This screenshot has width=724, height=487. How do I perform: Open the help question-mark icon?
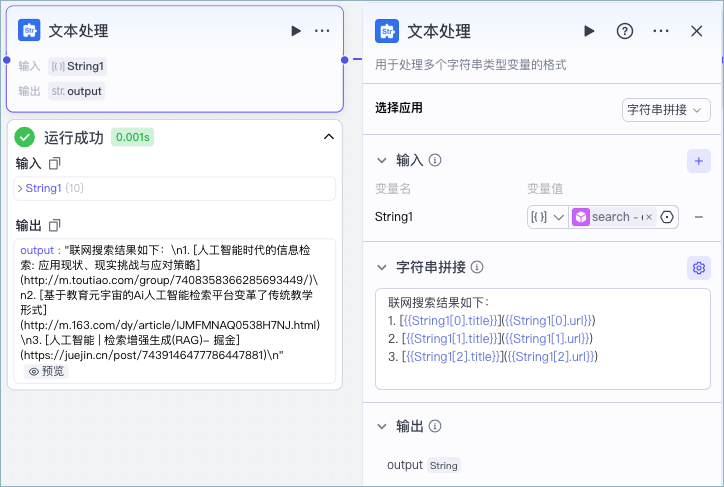pyautogui.click(x=625, y=31)
